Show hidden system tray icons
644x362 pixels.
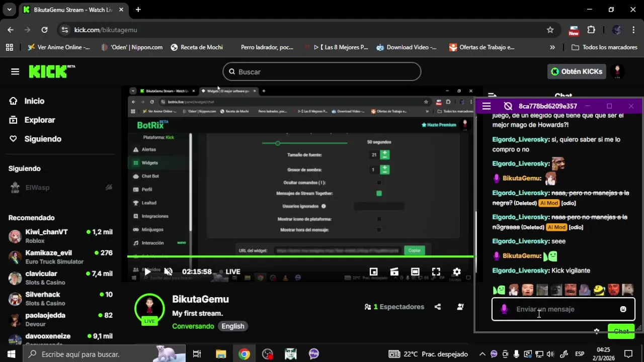(x=482, y=354)
